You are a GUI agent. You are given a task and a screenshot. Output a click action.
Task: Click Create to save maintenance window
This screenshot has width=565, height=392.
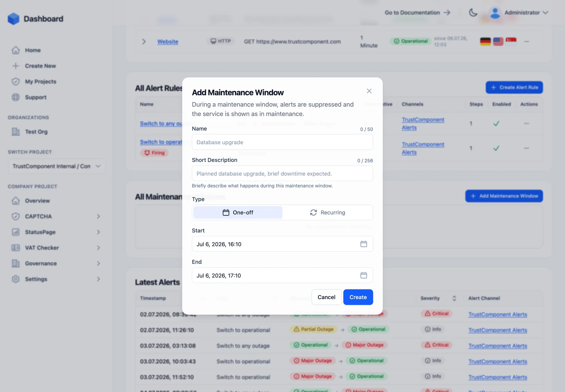tap(358, 297)
